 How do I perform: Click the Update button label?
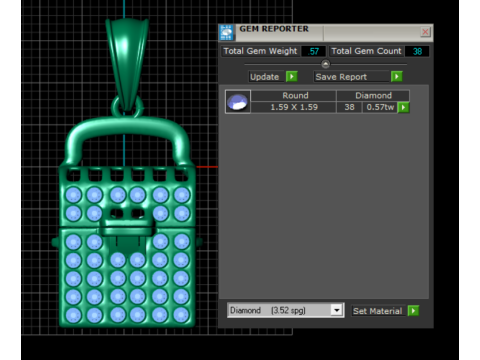[265, 77]
